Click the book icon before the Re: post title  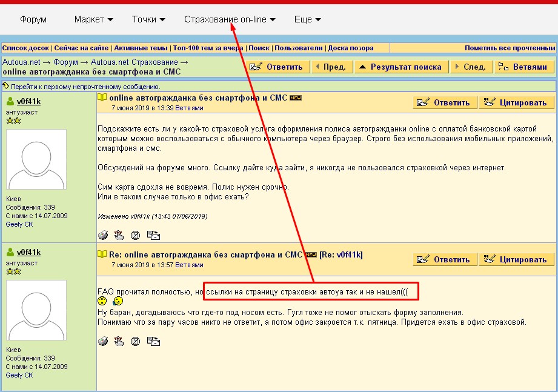point(102,254)
